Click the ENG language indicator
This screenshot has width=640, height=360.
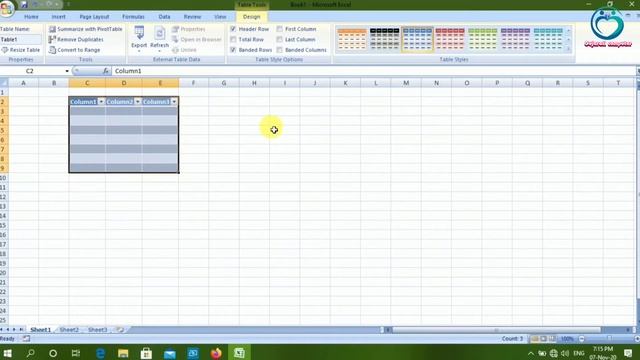[x=579, y=353]
